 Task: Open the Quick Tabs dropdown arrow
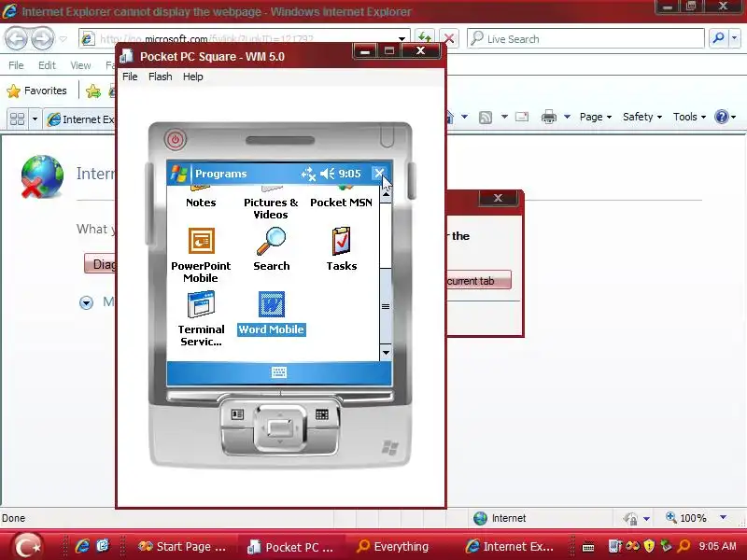[x=35, y=119]
